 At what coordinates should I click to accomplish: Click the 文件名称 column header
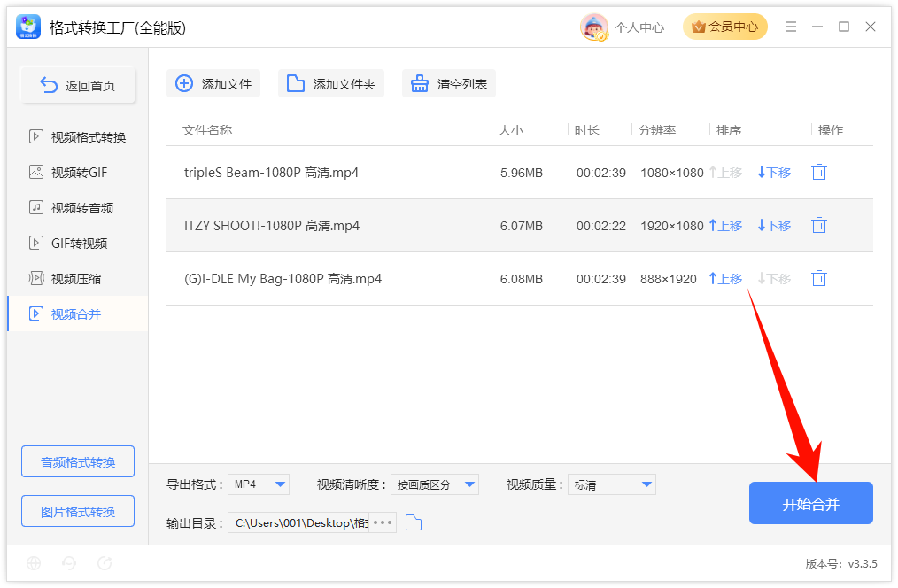coord(207,130)
